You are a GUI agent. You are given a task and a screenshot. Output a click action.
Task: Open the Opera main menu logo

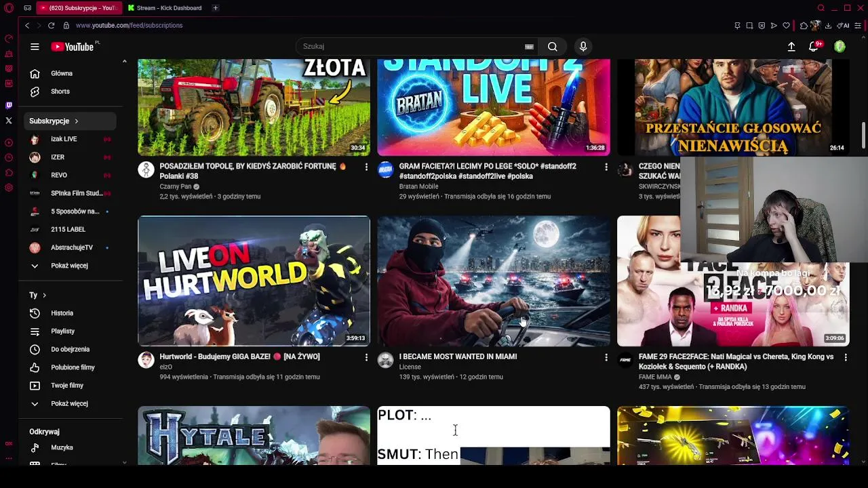pos(9,8)
